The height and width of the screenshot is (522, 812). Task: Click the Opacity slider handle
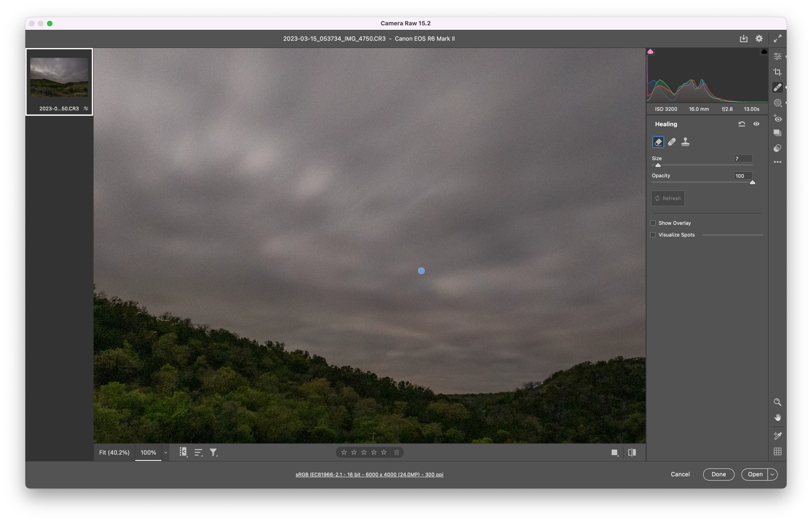click(x=752, y=182)
